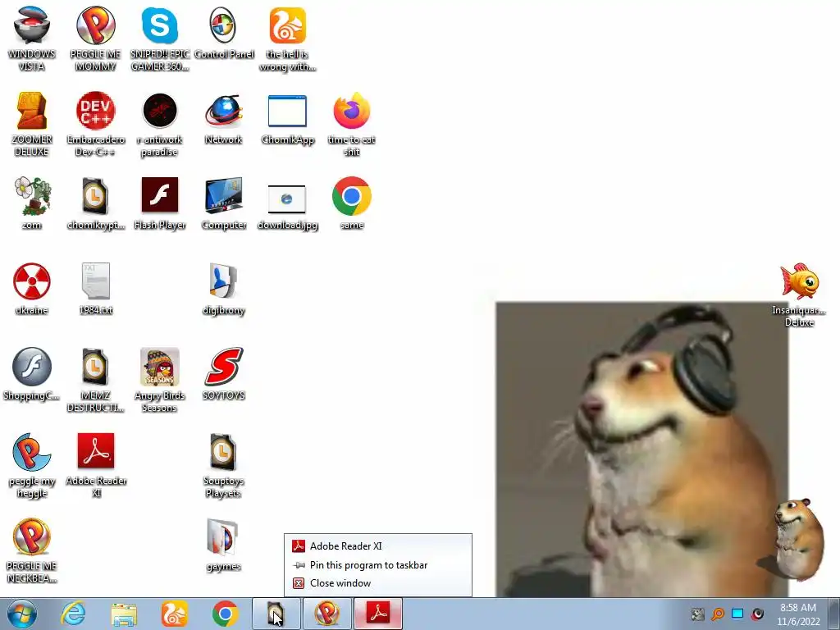Click the Souptoys clock taskbar button
840x630 pixels.
coord(276,614)
